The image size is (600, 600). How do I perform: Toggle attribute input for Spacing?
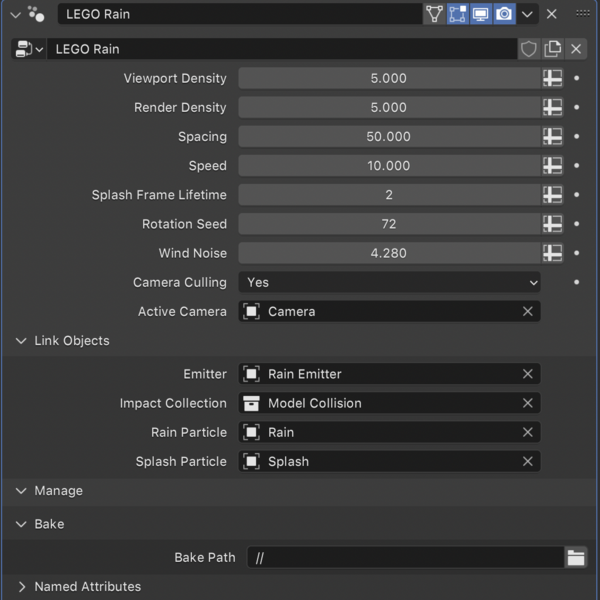[553, 137]
